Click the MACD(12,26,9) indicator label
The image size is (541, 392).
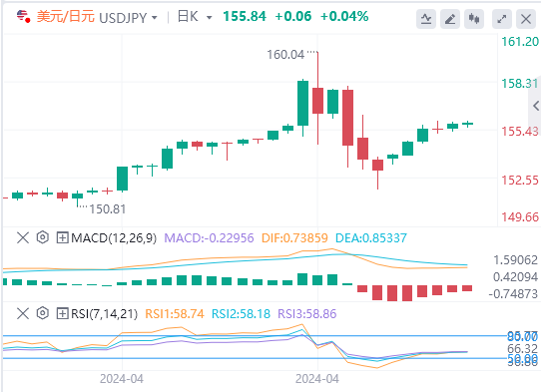pos(114,237)
